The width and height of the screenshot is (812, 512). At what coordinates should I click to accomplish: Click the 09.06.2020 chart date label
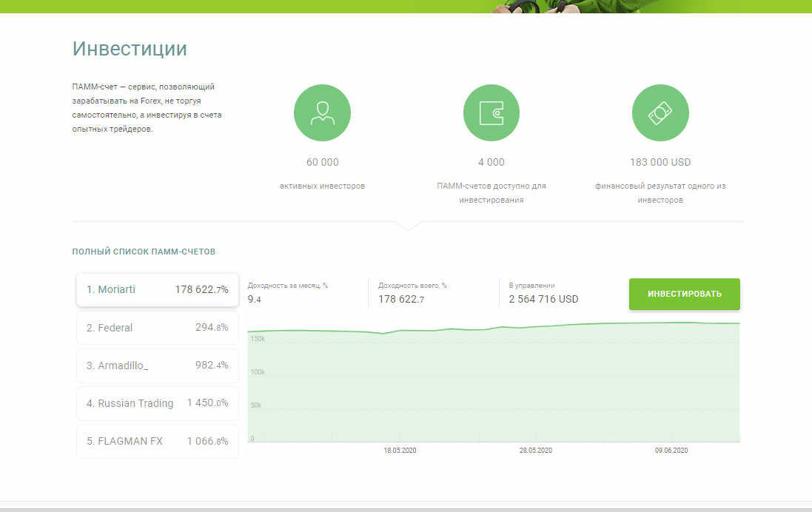[671, 451]
